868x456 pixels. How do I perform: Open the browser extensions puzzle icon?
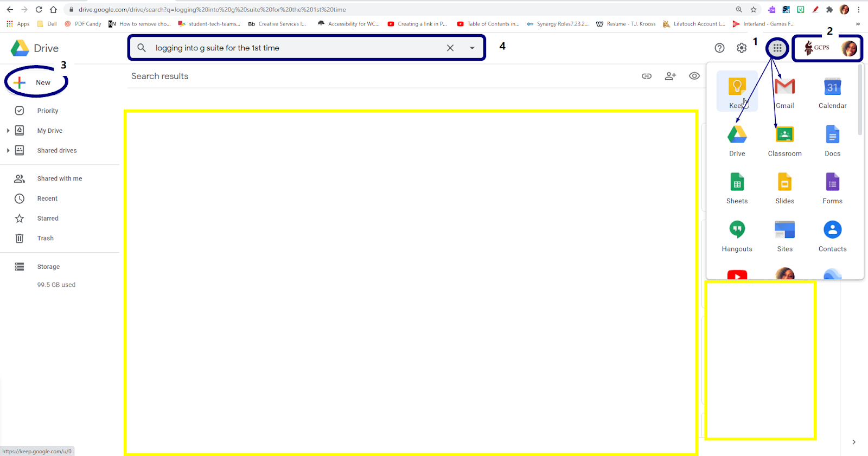click(x=829, y=9)
